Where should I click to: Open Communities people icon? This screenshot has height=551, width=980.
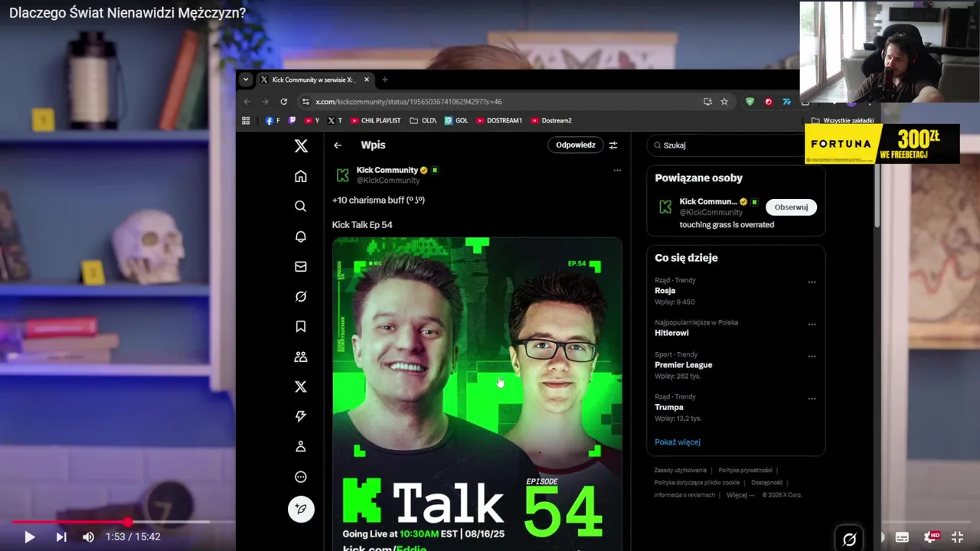tap(301, 357)
